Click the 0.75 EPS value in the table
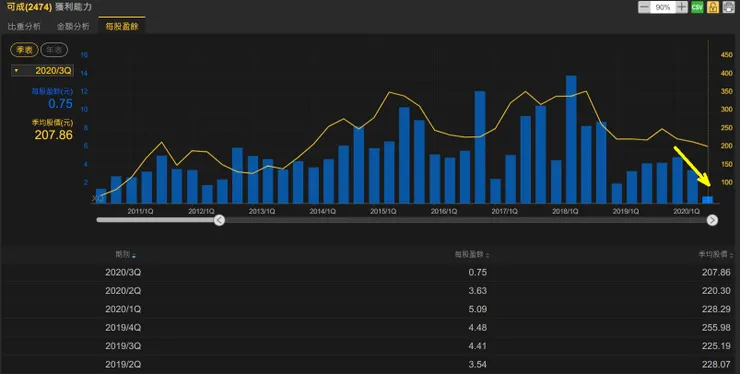Image resolution: width=740 pixels, height=374 pixels. [478, 272]
